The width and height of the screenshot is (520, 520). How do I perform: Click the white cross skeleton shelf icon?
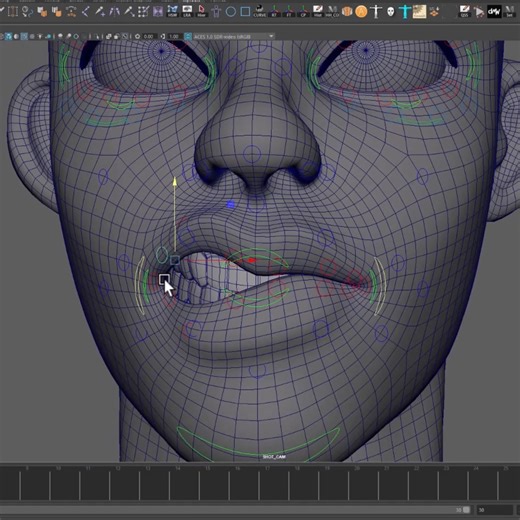point(376,12)
